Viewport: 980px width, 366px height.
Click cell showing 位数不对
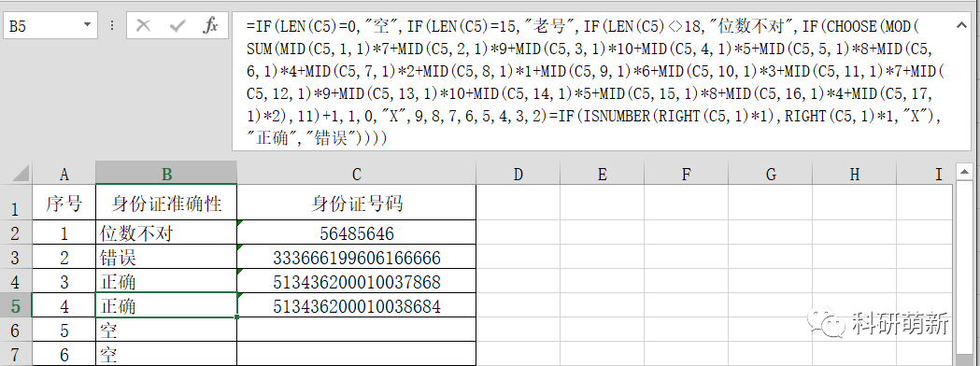(x=166, y=232)
